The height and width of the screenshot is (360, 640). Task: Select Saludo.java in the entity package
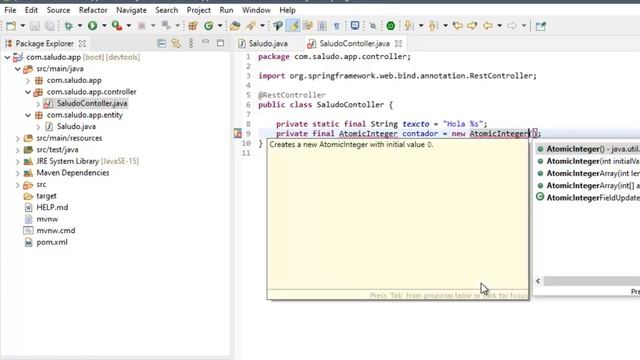[76, 127]
